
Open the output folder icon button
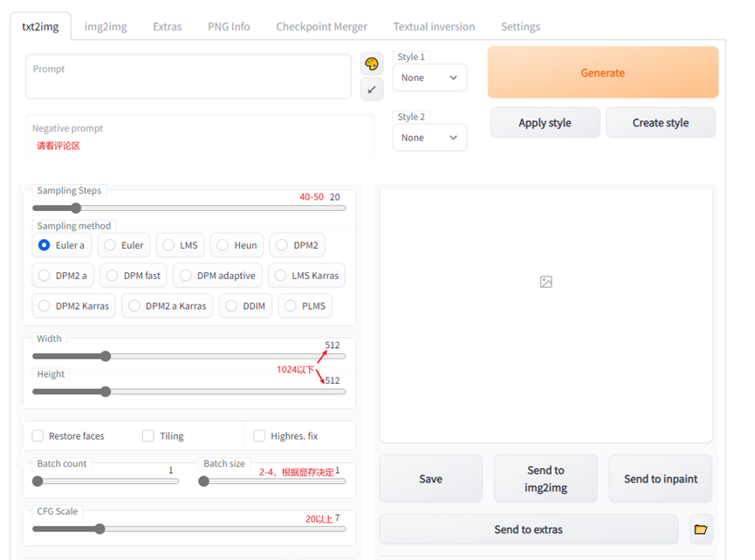tap(701, 529)
